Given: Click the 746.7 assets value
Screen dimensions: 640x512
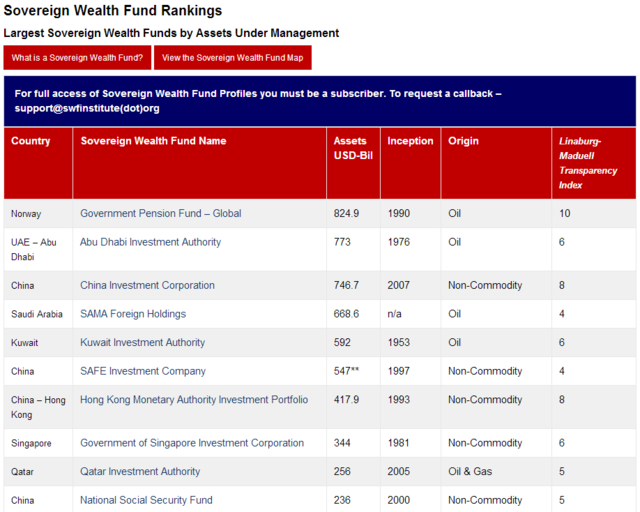Looking at the screenshot, I should 346,285.
